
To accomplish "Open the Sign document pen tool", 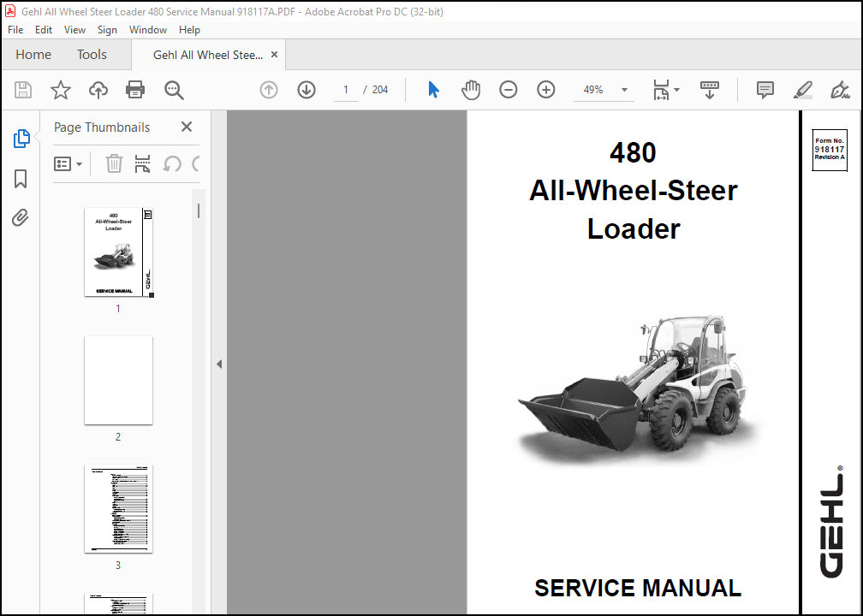I will 840,90.
